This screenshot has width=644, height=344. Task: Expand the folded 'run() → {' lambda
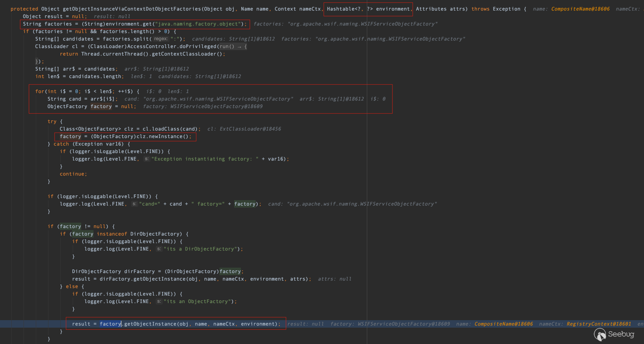[233, 46]
